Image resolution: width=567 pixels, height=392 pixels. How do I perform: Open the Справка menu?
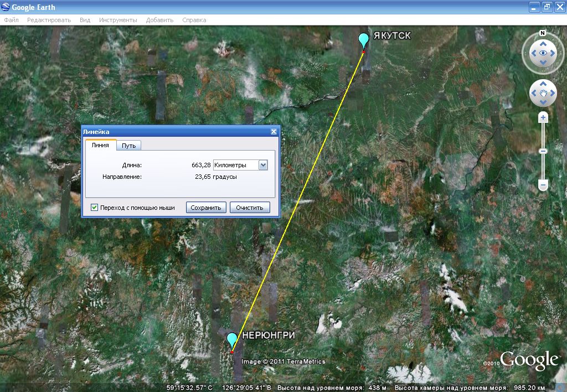[194, 20]
